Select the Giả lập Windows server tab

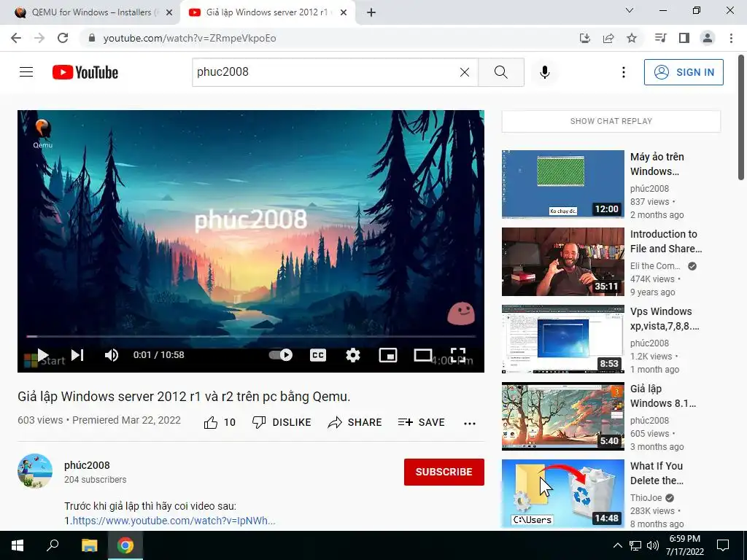(x=267, y=12)
